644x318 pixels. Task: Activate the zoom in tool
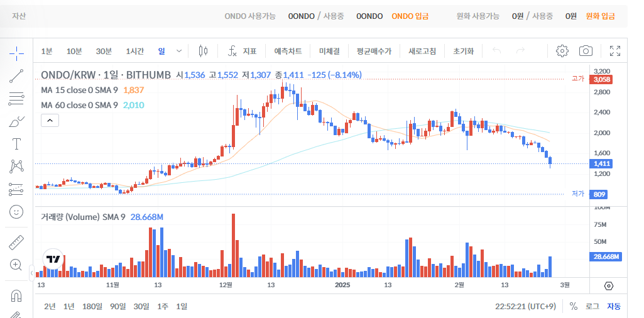(16, 265)
